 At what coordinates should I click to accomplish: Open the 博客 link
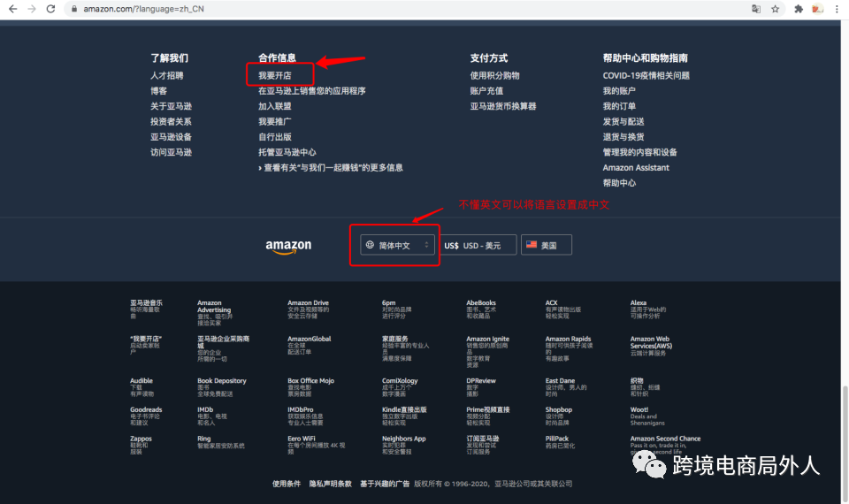[158, 90]
